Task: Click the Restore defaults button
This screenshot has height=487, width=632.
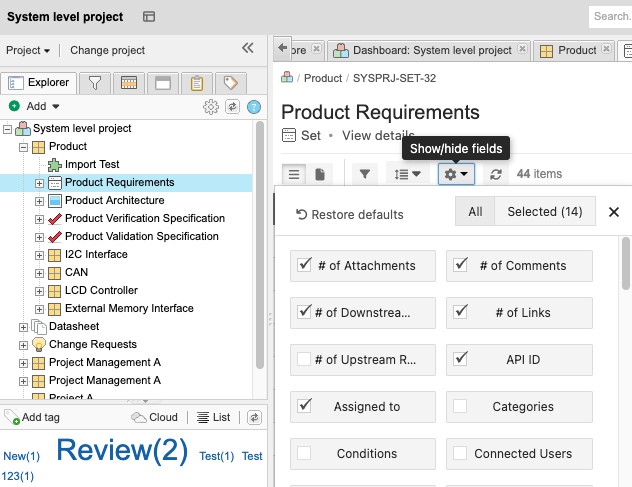Action: click(350, 214)
